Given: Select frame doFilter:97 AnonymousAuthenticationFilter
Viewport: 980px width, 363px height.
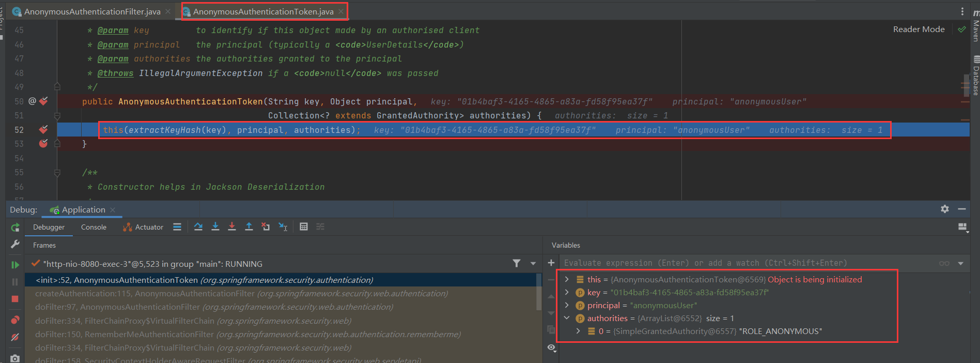Looking at the screenshot, I should (281, 307).
